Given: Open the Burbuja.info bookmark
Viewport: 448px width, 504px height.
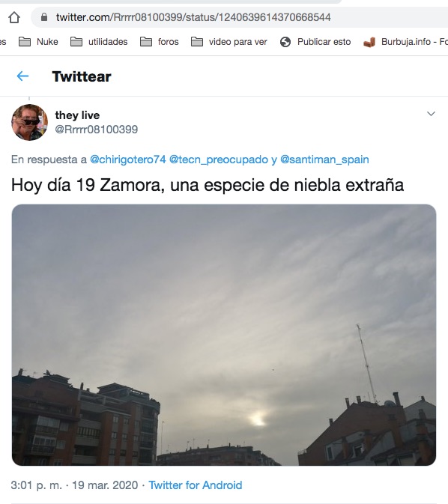Looking at the screenshot, I should coord(405,42).
